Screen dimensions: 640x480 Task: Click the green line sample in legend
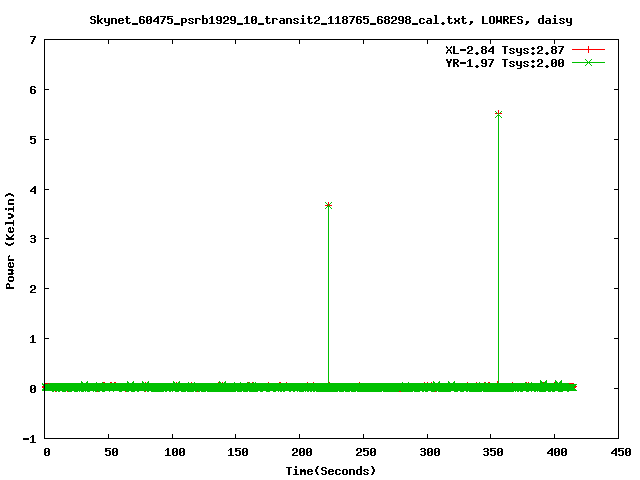coord(588,62)
